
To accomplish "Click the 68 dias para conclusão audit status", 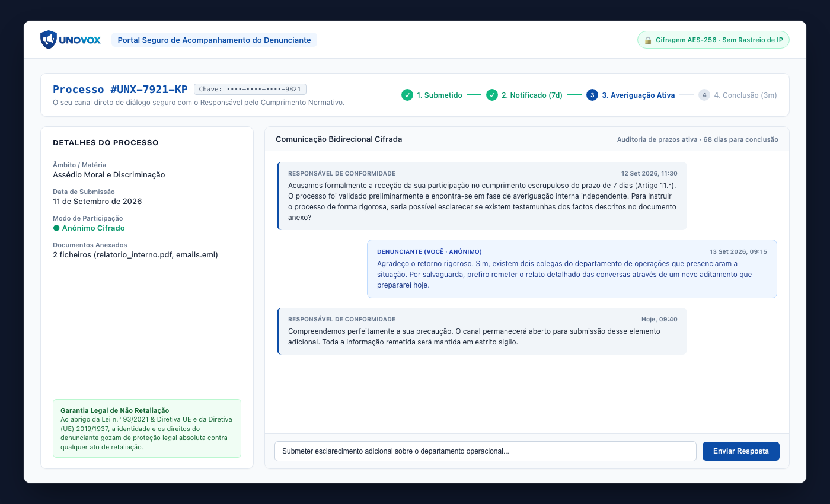I will 698,139.
